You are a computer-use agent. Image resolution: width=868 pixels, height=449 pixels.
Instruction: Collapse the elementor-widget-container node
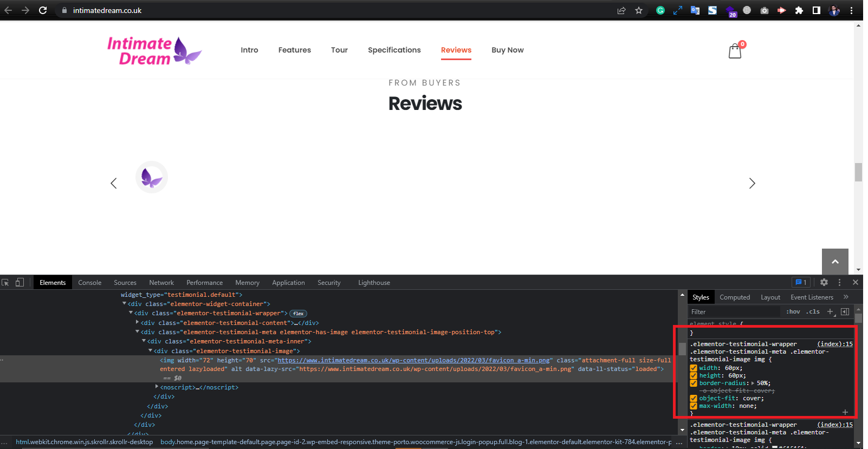[124, 303]
